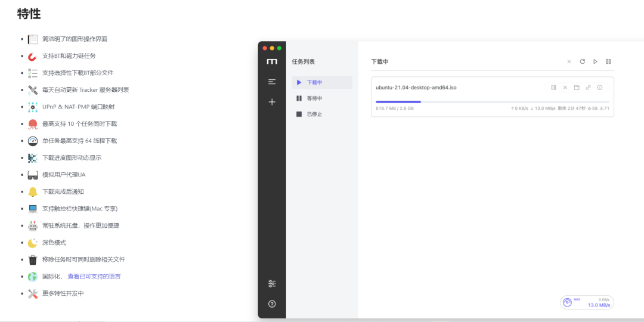Click the 13.0 MB/s speed indicator
Image resolution: width=644 pixels, height=322 pixels.
click(599, 305)
